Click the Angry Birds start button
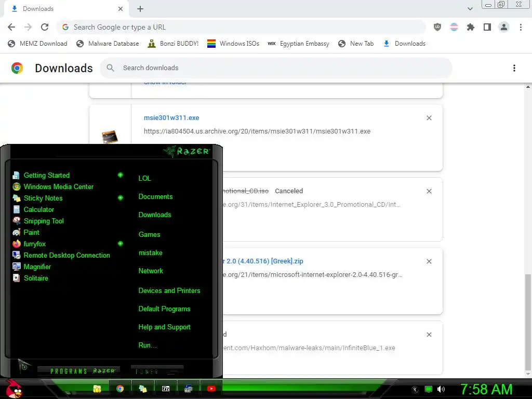Image resolution: width=532 pixels, height=399 pixels. point(14,389)
